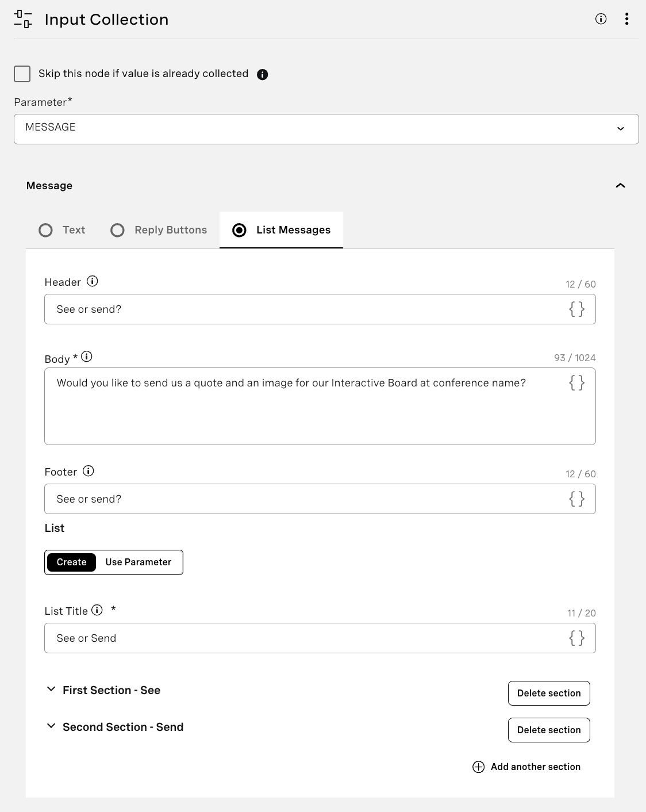Click the Input Collection node icon
The width and height of the screenshot is (646, 812).
tap(23, 19)
